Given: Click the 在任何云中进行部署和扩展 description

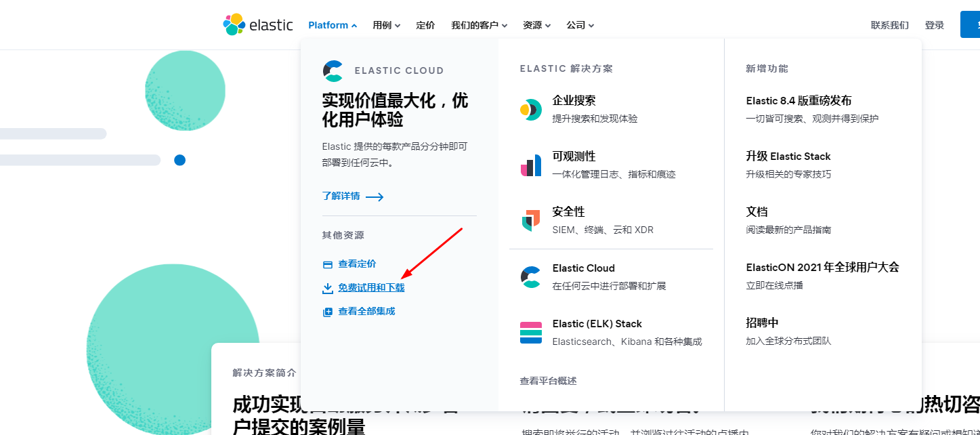Looking at the screenshot, I should tap(610, 286).
